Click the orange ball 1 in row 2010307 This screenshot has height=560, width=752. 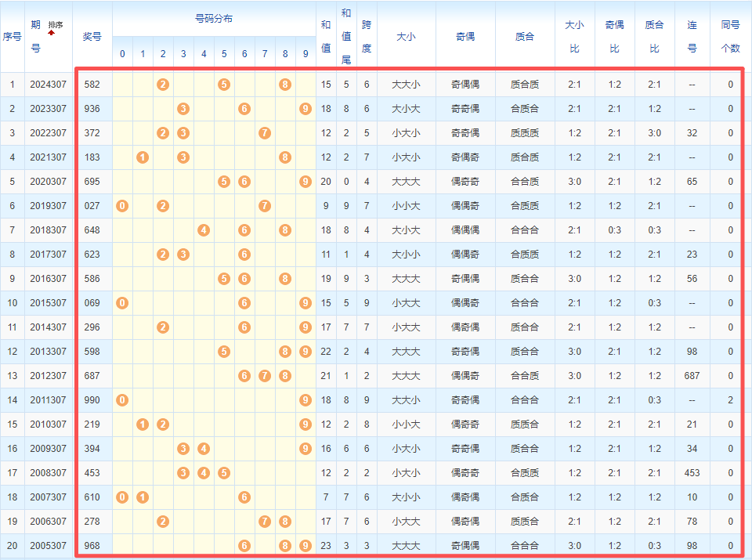point(143,425)
